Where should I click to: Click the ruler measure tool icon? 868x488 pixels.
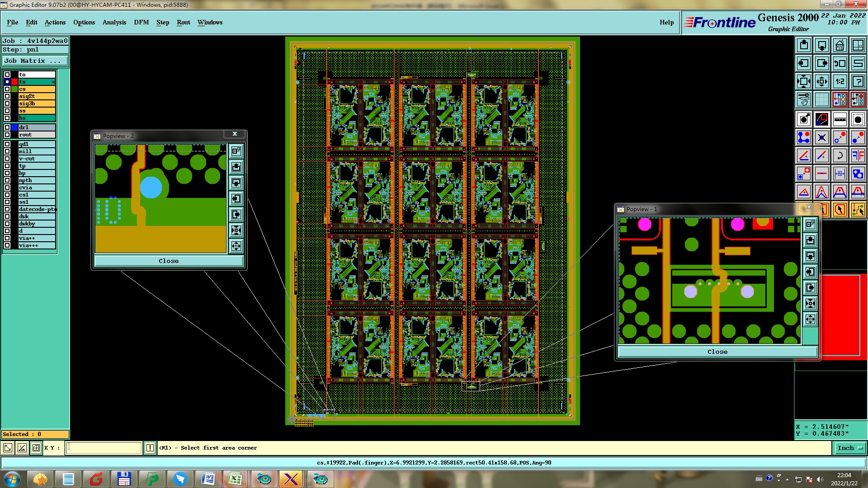pyautogui.click(x=840, y=119)
